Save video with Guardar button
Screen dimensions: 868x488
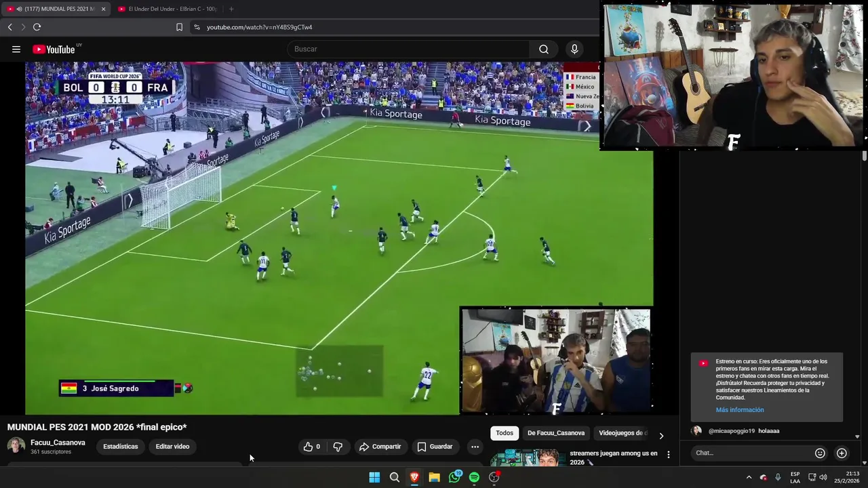point(435,447)
